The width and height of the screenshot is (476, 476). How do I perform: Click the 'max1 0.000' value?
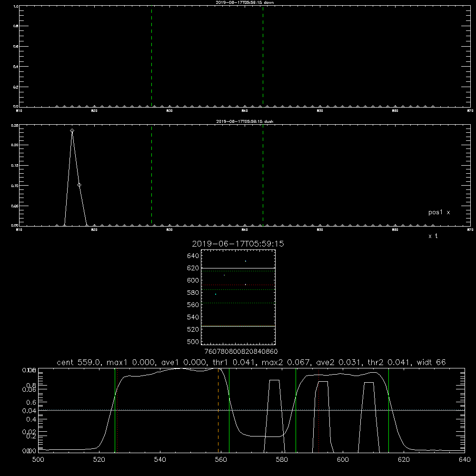click(131, 362)
